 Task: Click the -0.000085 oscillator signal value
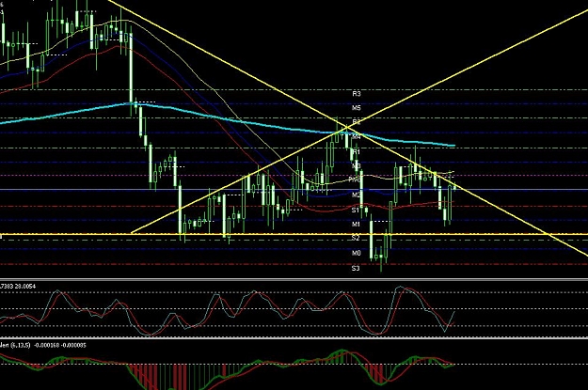(73, 345)
